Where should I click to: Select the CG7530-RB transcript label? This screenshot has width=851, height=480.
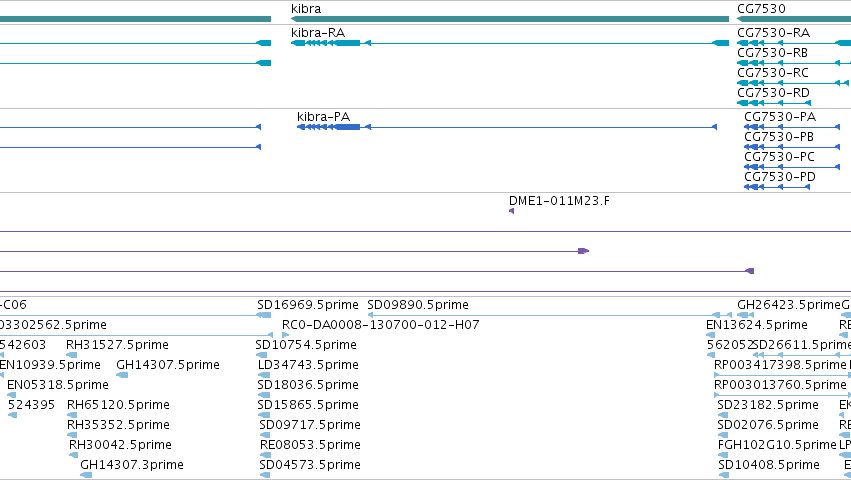pyautogui.click(x=772, y=53)
